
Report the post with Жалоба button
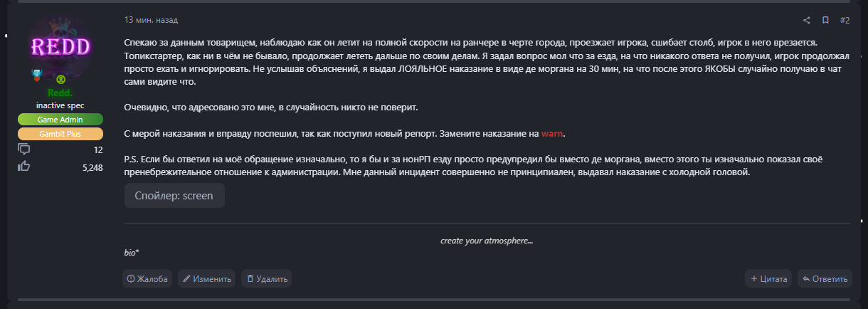pos(147,278)
